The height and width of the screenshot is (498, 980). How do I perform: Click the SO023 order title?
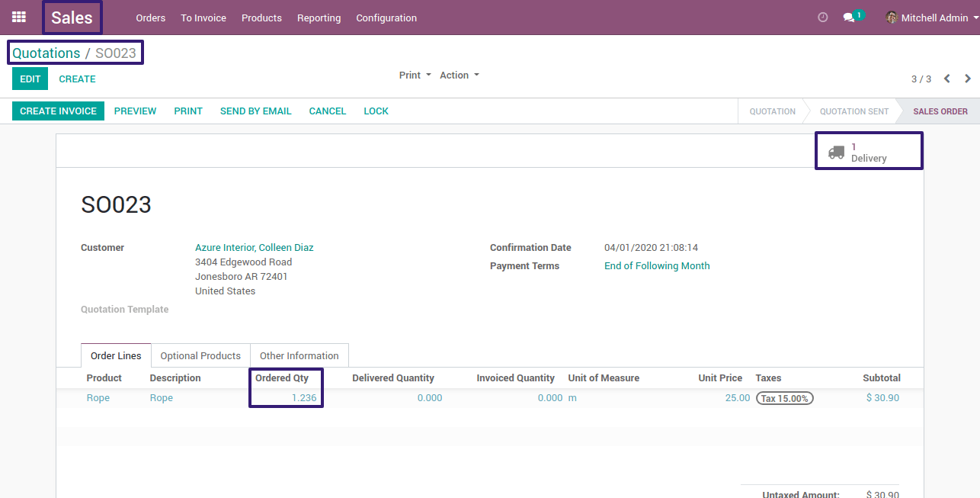[x=116, y=204]
